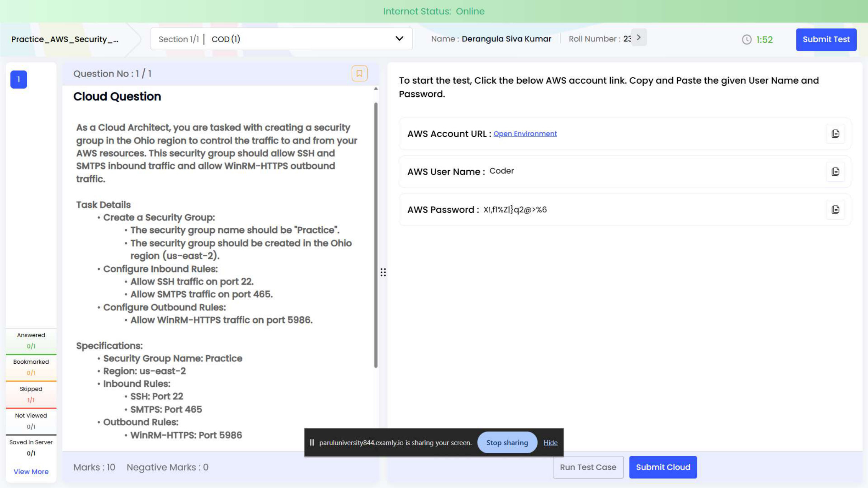This screenshot has width=868, height=488.
Task: Click the 'Question No : 1 / 1' header
Action: (112, 73)
